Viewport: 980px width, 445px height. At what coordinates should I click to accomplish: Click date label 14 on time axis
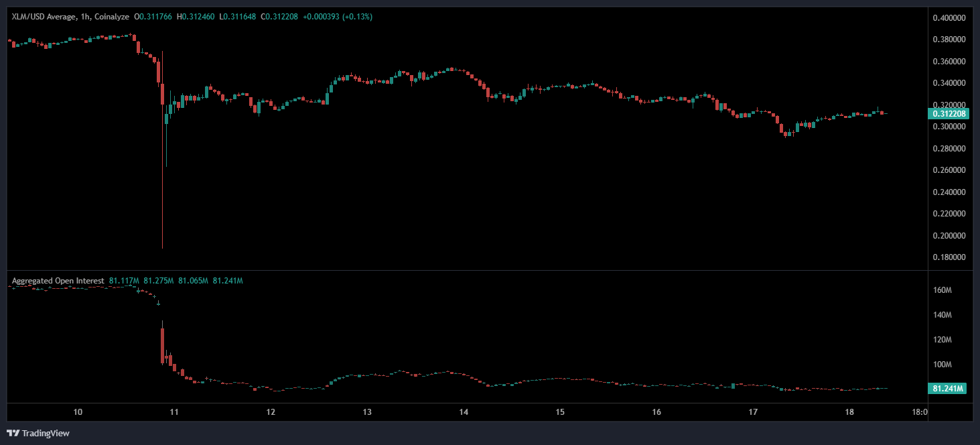(x=464, y=411)
